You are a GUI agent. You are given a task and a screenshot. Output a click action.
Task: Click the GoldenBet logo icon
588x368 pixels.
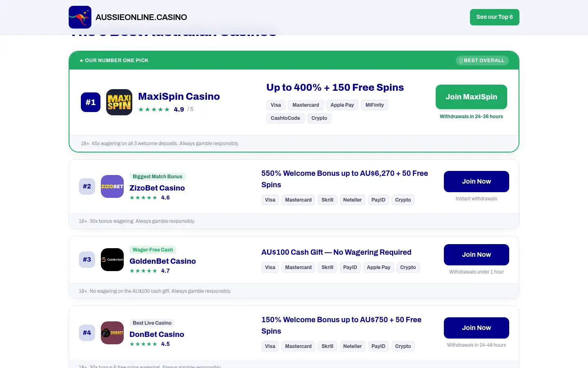click(112, 260)
